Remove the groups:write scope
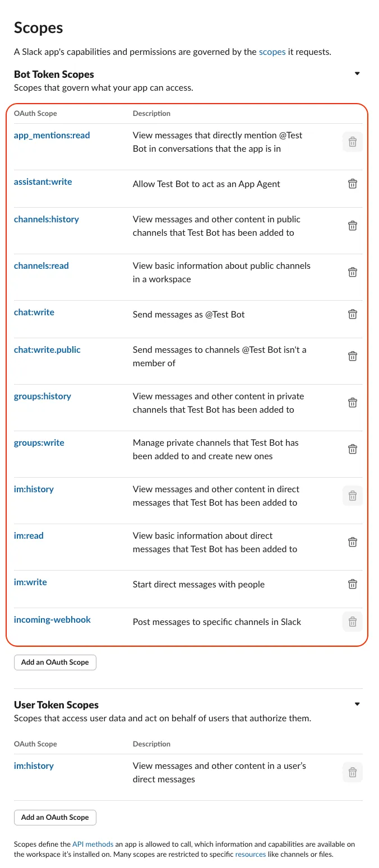 point(353,449)
